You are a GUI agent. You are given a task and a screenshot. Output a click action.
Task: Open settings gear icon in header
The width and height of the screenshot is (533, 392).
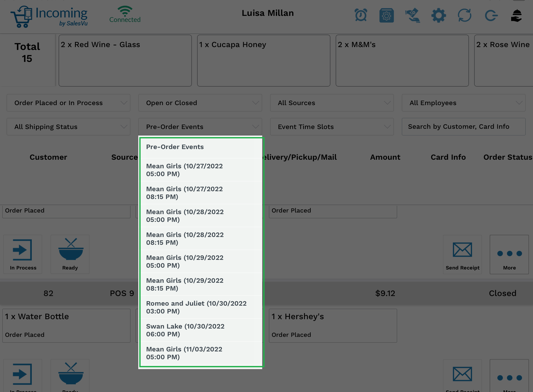tap(438, 15)
